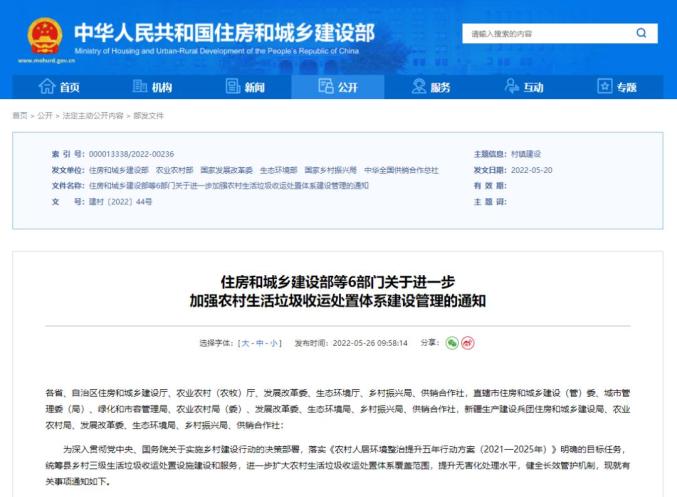Click the star icon beside 专题
Image resolution: width=677 pixels, height=497 pixels.
point(605,86)
